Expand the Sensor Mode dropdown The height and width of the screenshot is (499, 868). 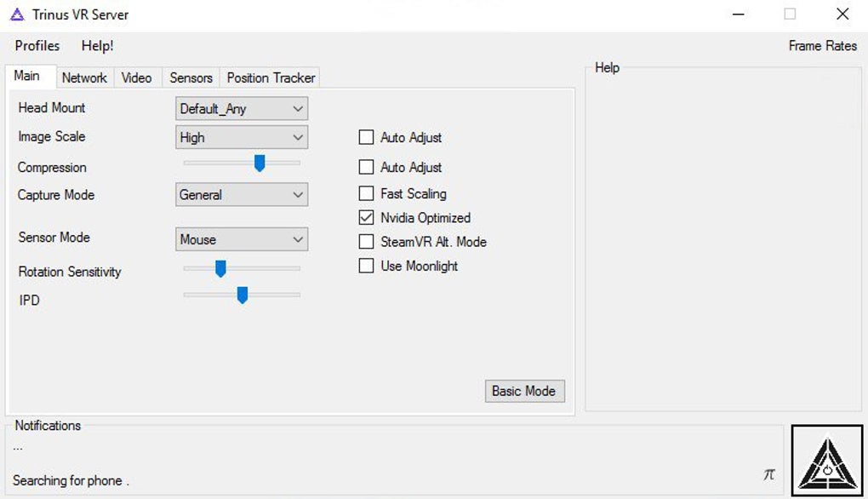[242, 240]
